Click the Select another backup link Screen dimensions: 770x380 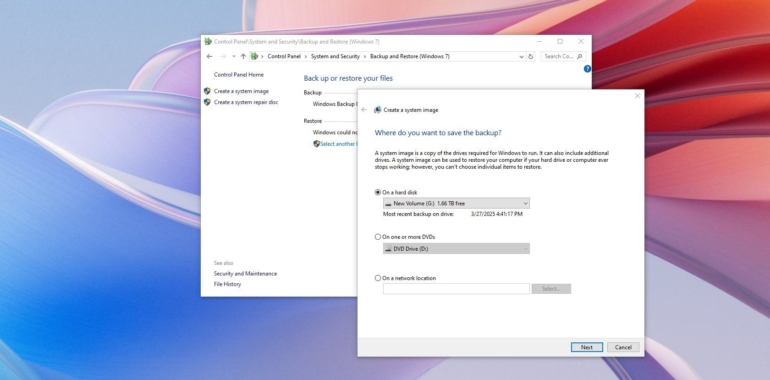click(339, 144)
